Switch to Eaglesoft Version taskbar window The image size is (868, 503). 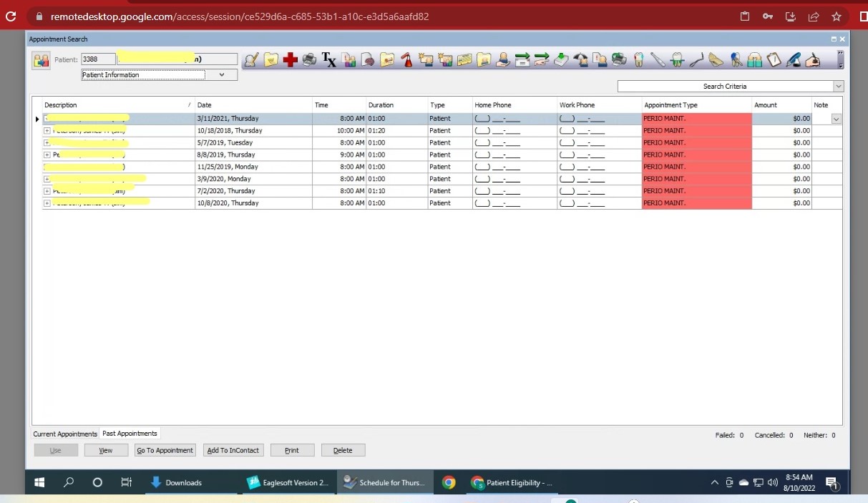tap(288, 482)
